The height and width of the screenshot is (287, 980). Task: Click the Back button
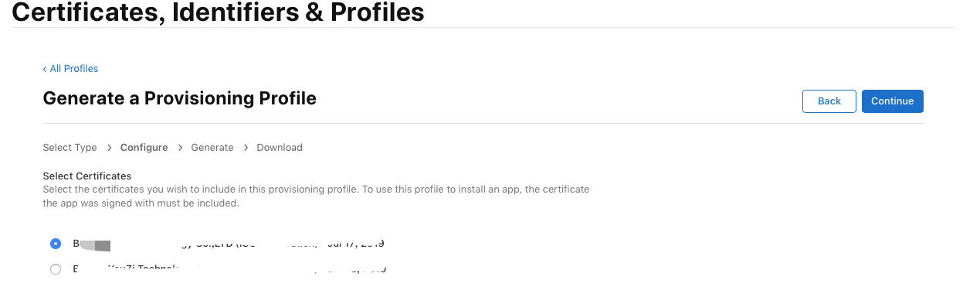(829, 101)
